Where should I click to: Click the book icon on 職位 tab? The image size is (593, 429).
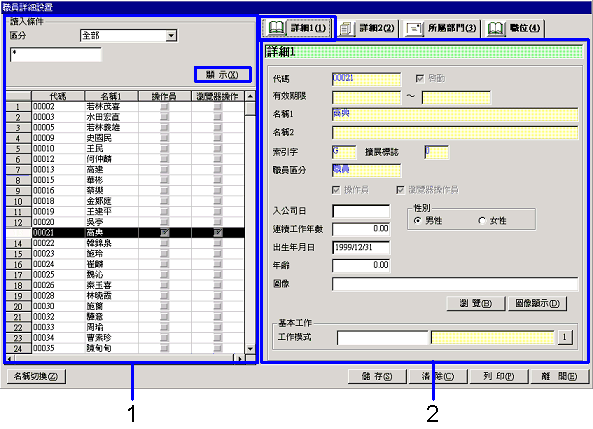coord(495,29)
